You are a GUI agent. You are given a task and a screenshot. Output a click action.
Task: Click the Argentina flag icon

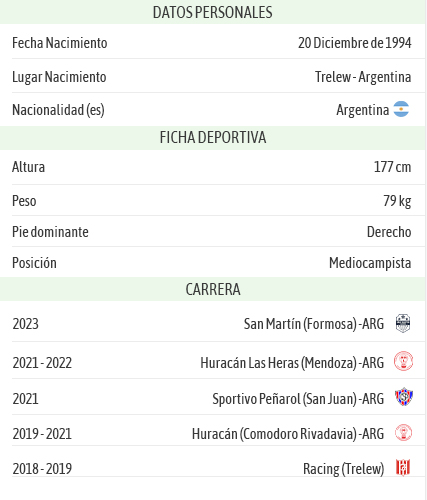tap(401, 109)
